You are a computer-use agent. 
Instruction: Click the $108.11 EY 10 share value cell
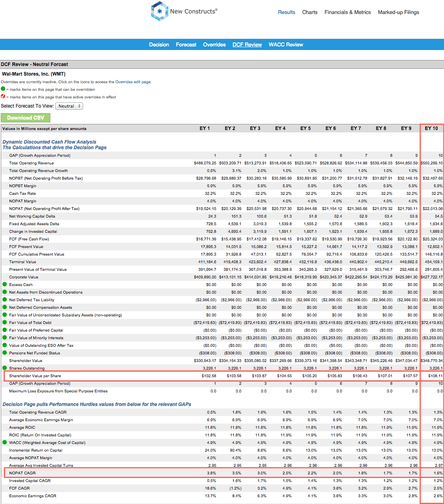[436, 376]
